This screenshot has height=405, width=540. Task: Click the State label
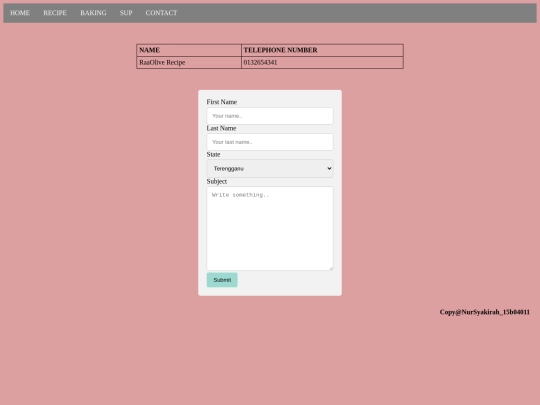pos(214,154)
